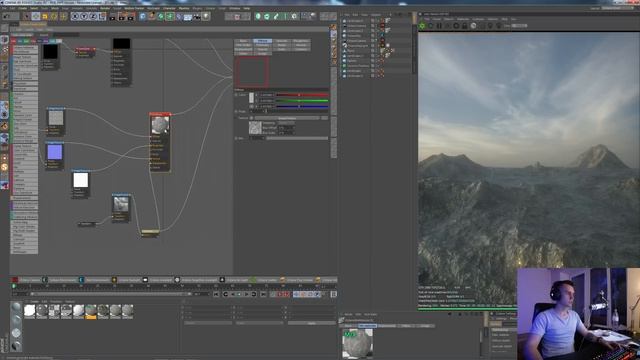Image resolution: width=640 pixels, height=360 pixels.
Task: Click the green Play Forwards button
Action: (x=246, y=294)
